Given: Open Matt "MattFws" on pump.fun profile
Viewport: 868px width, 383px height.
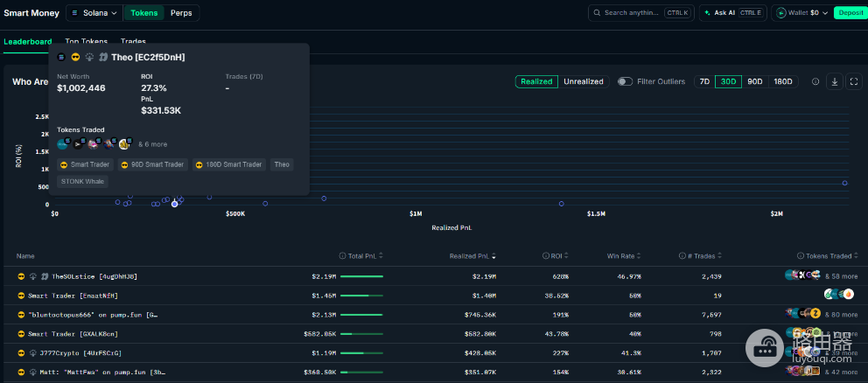Looking at the screenshot, I should coord(102,372).
